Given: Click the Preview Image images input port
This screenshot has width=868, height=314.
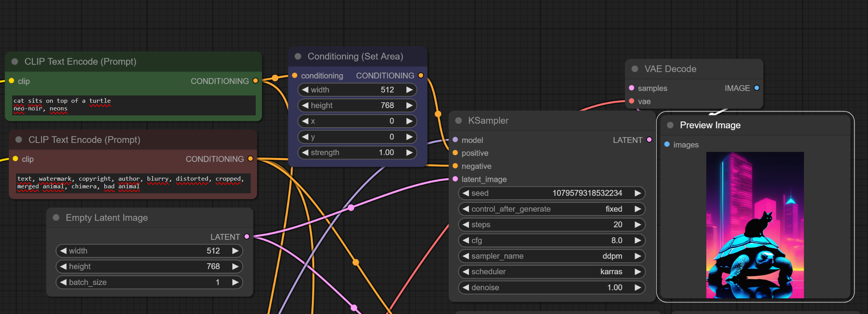Looking at the screenshot, I should [x=667, y=144].
